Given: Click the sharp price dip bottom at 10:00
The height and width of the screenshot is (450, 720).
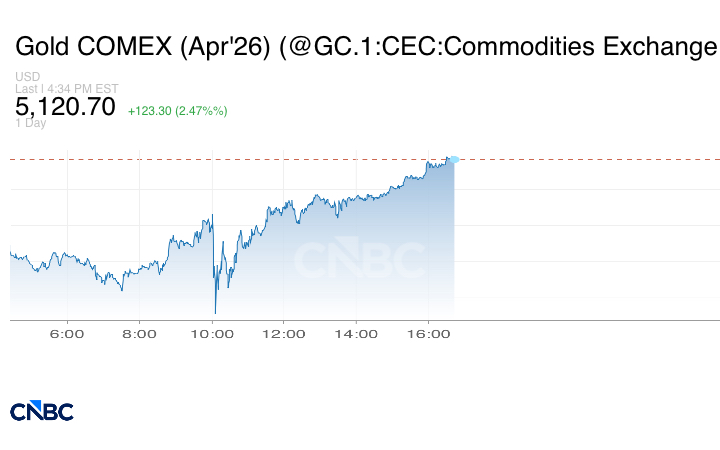Looking at the screenshot, I should pyautogui.click(x=215, y=312).
